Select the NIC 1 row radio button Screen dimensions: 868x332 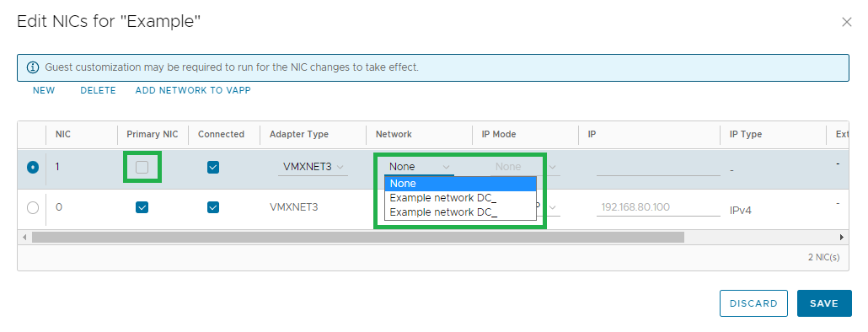pyautogui.click(x=33, y=167)
